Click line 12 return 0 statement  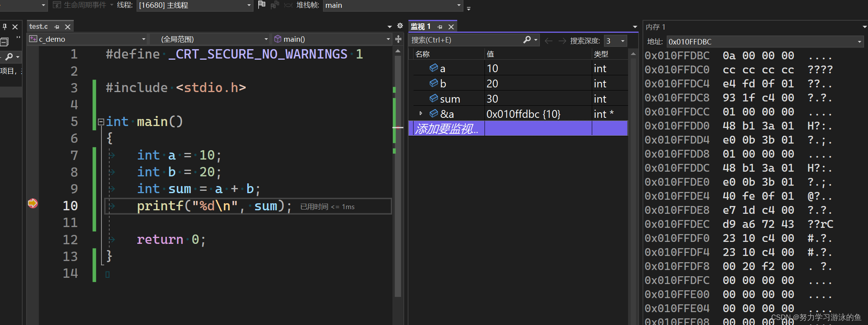[171, 239]
